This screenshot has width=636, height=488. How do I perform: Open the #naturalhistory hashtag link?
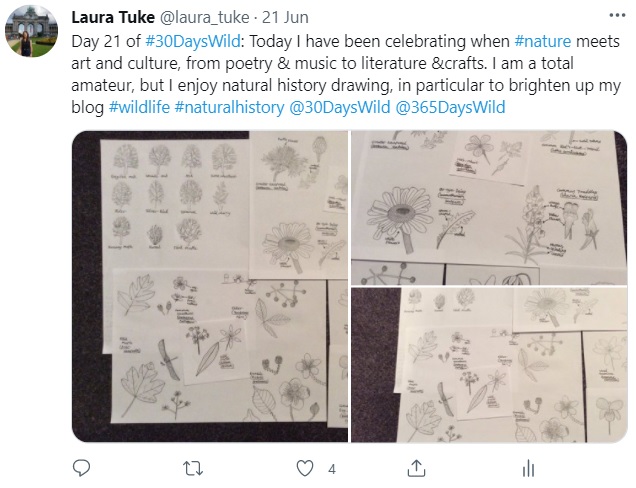point(229,107)
